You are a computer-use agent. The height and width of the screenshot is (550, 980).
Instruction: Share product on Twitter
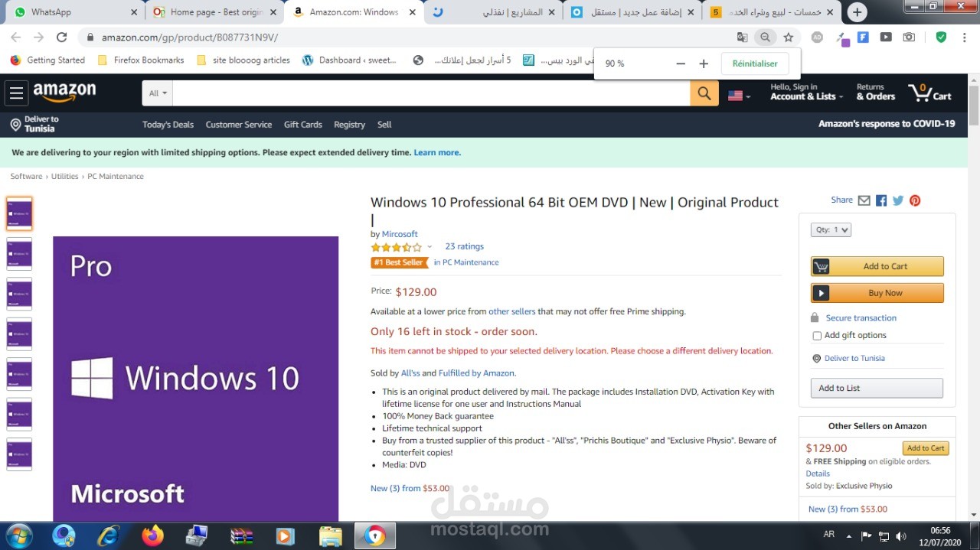[x=898, y=200]
